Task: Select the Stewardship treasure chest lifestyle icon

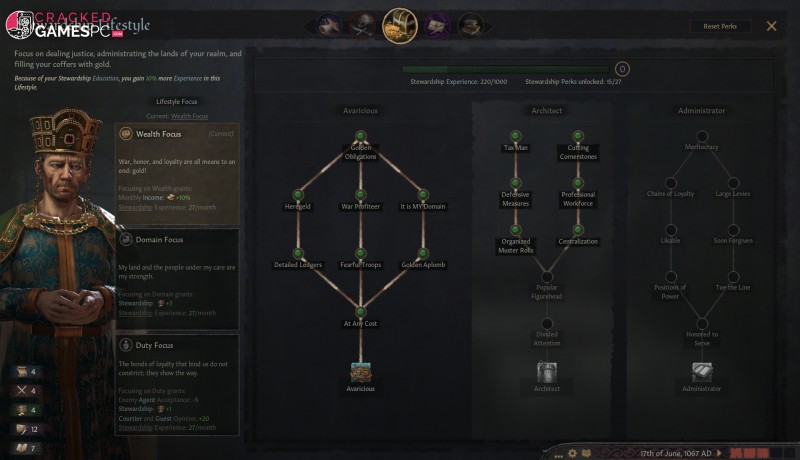Action: 400,25
